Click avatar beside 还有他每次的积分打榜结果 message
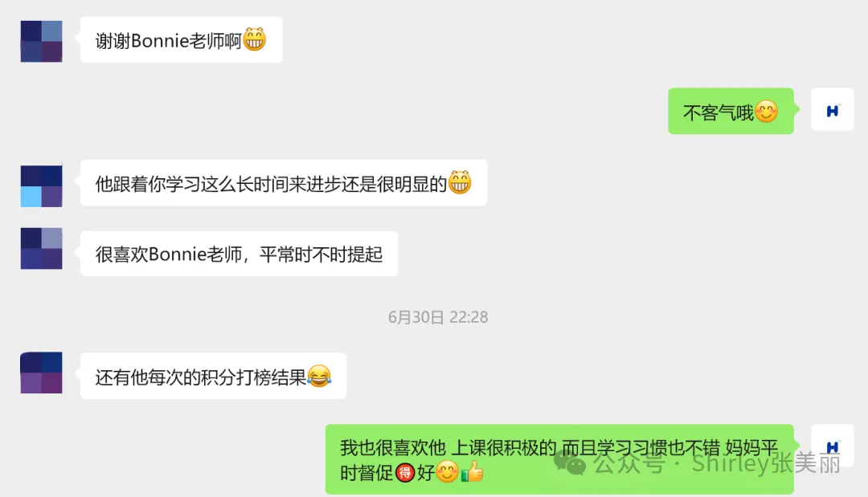The width and height of the screenshot is (868, 497). click(42, 373)
